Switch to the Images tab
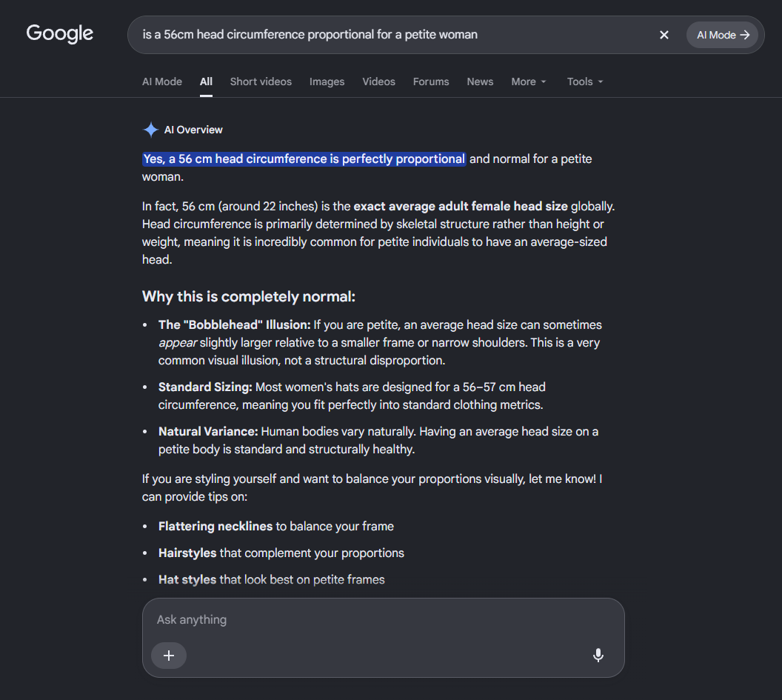This screenshot has width=782, height=700. coord(327,81)
